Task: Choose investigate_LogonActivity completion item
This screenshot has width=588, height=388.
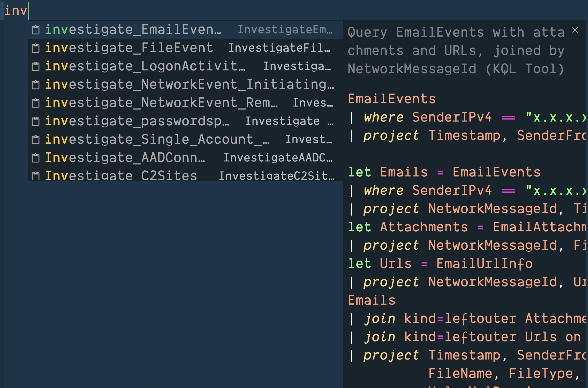Action: [x=145, y=66]
